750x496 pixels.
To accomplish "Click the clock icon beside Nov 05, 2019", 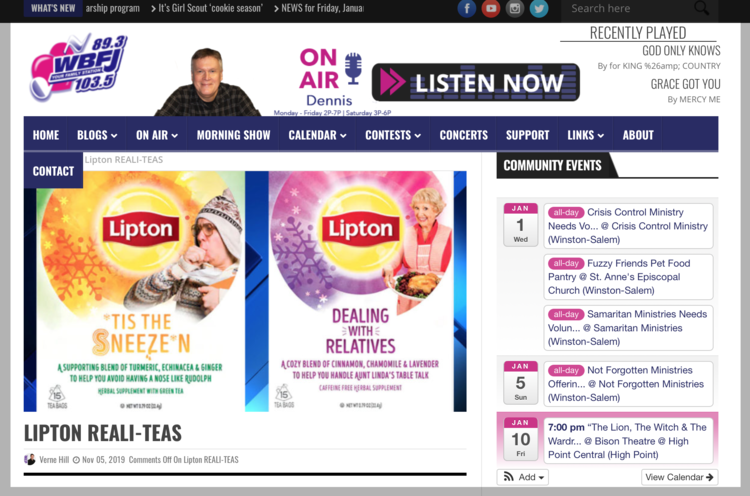I will 76,460.
